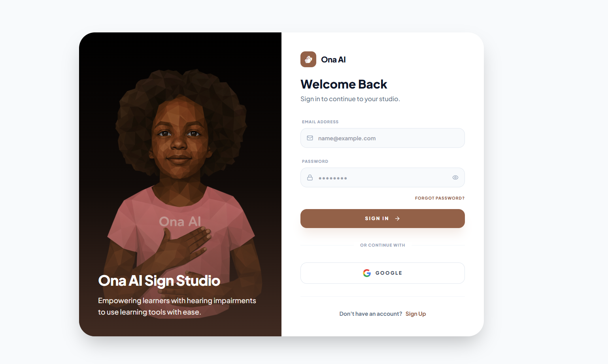Focus the name@example.com email input
Image resolution: width=608 pixels, height=364 pixels.
coord(383,138)
